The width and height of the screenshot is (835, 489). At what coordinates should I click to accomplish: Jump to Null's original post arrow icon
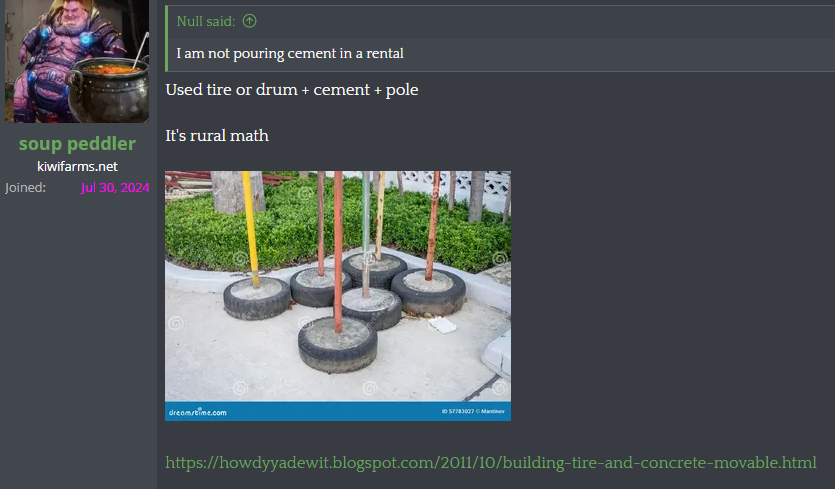249,21
